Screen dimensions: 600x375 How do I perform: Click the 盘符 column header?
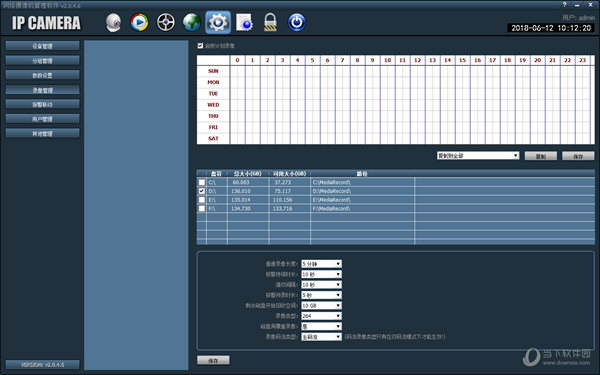tap(217, 174)
